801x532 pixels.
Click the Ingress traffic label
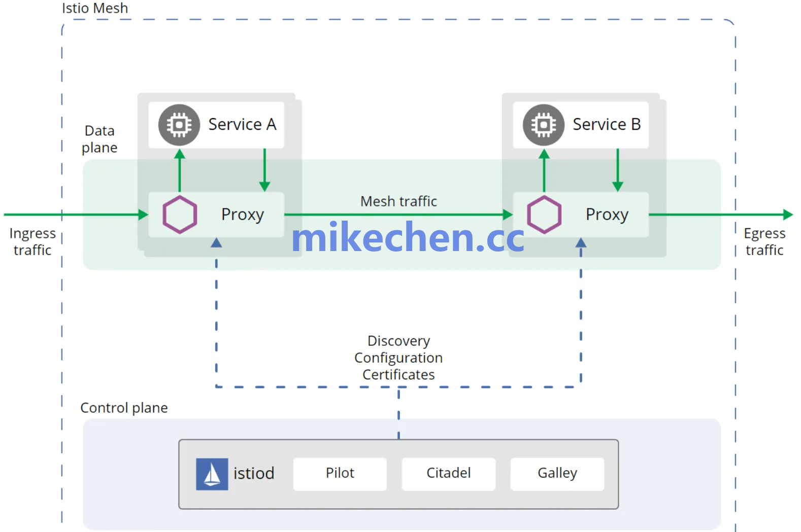coord(32,241)
